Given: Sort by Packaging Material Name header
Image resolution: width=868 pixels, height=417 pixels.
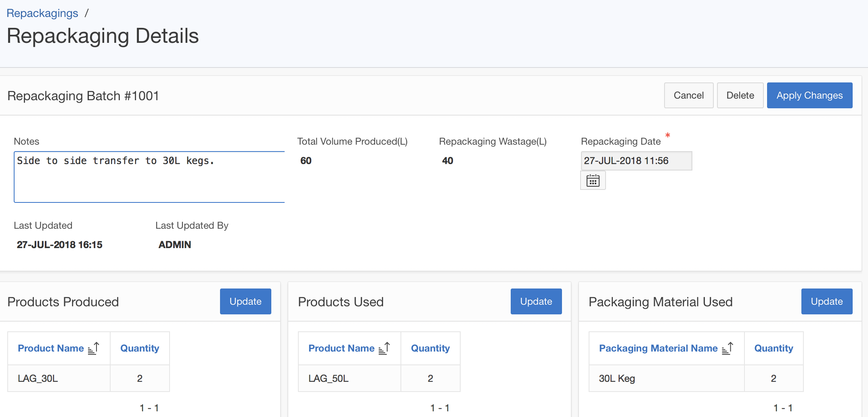Looking at the screenshot, I should click(658, 348).
